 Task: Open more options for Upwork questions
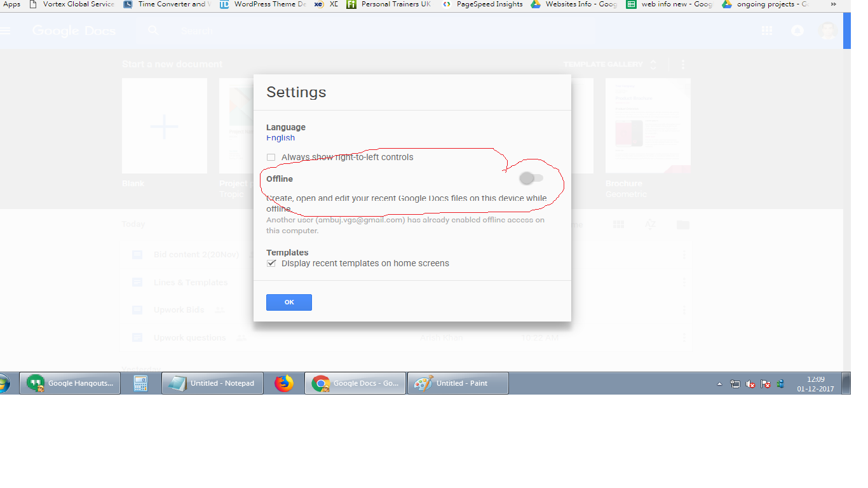click(684, 338)
